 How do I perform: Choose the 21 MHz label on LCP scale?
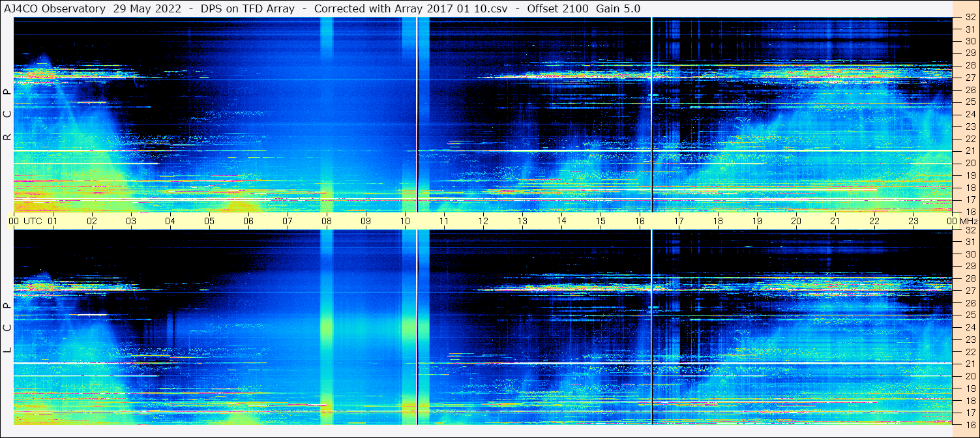click(x=970, y=364)
